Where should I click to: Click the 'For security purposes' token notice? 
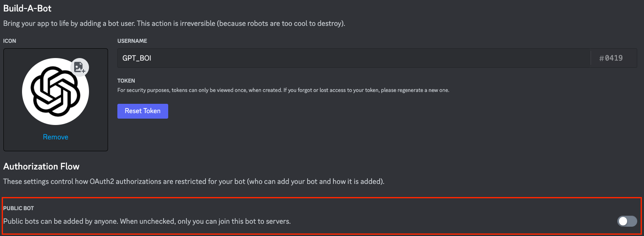[199, 90]
